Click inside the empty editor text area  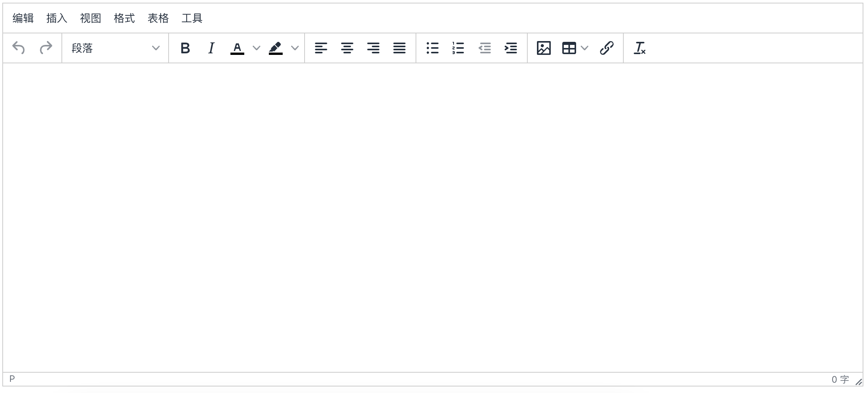(433, 218)
